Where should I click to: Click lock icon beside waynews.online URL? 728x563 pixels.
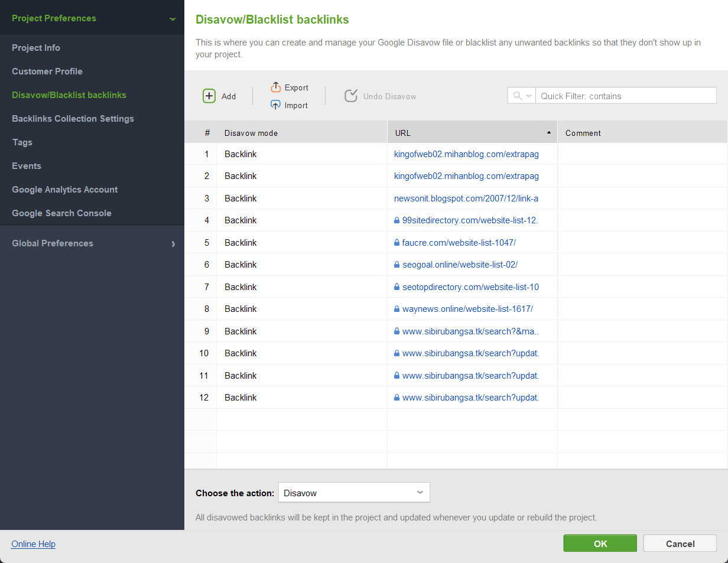point(397,309)
